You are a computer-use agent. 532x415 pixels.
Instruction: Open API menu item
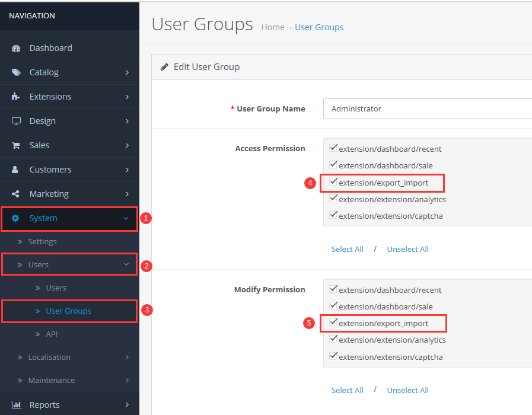pyautogui.click(x=69, y=334)
